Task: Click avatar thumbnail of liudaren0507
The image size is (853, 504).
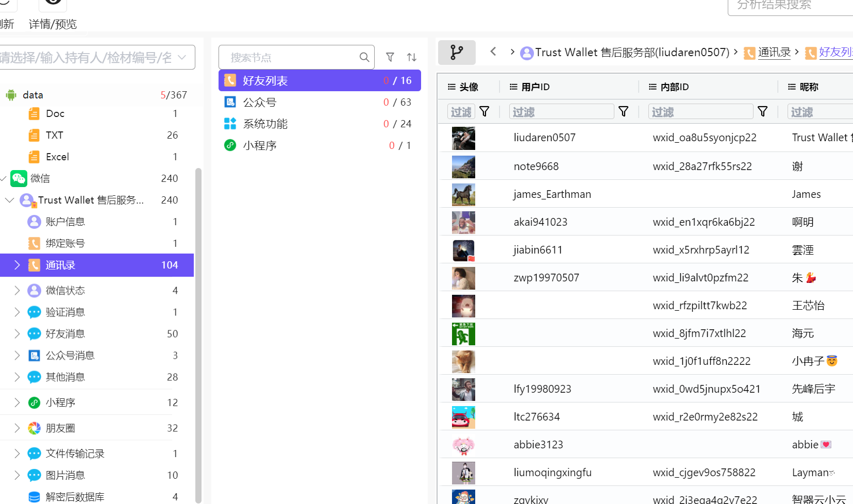Action: [463, 138]
